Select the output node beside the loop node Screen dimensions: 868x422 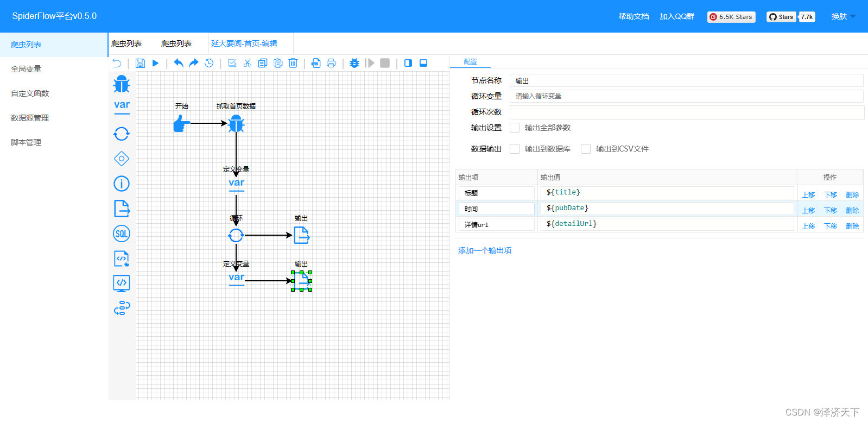(301, 235)
